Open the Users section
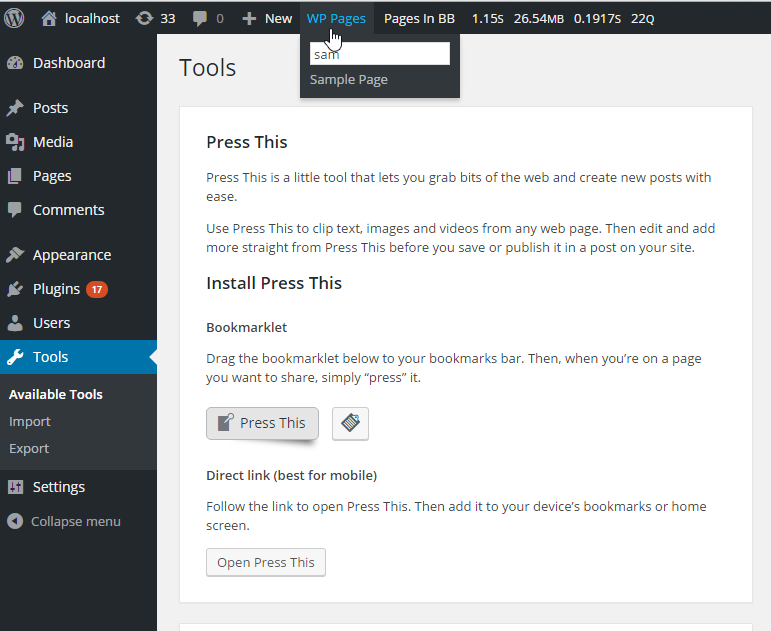This screenshot has height=631, width=771. click(52, 323)
